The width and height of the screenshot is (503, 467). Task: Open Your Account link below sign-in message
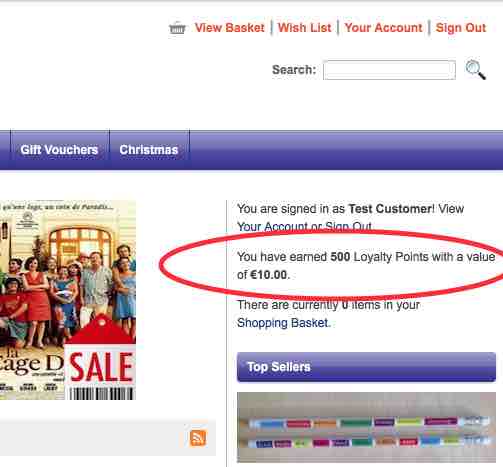tap(272, 227)
